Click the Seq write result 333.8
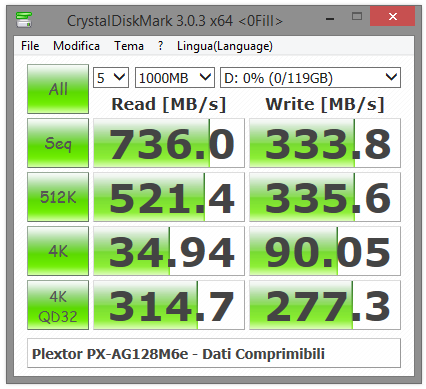 tap(325, 143)
